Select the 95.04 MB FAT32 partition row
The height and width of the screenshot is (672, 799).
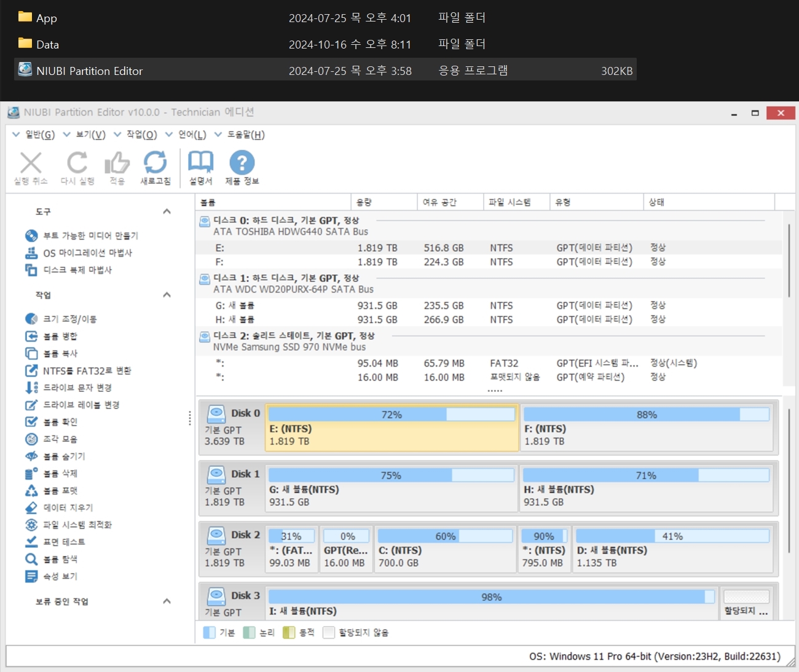click(489, 364)
